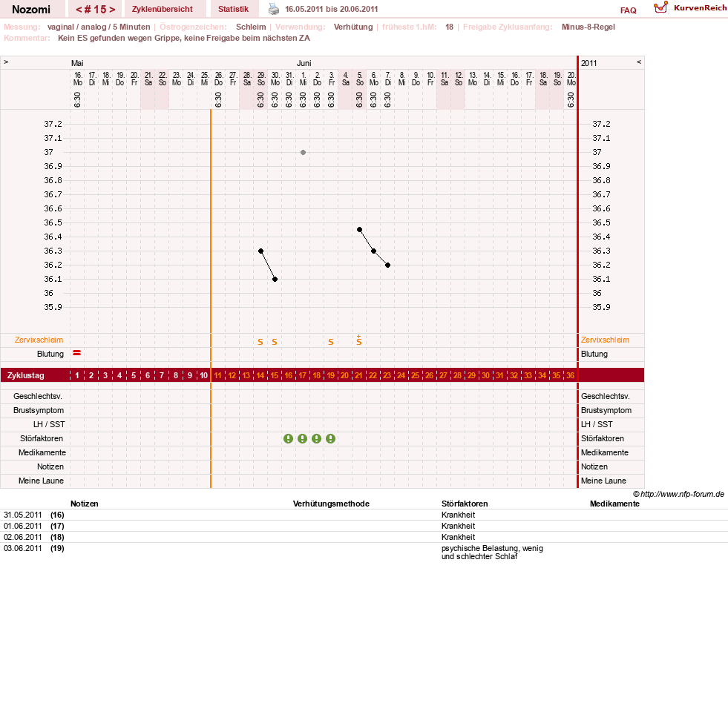The height and width of the screenshot is (706, 728).
Task: Open the FAQ link
Action: point(628,10)
